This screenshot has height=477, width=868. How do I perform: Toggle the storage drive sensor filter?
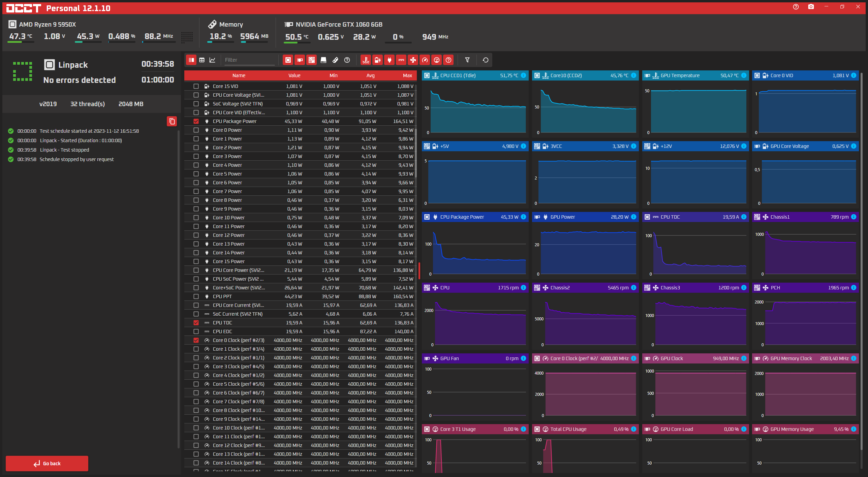[323, 60]
